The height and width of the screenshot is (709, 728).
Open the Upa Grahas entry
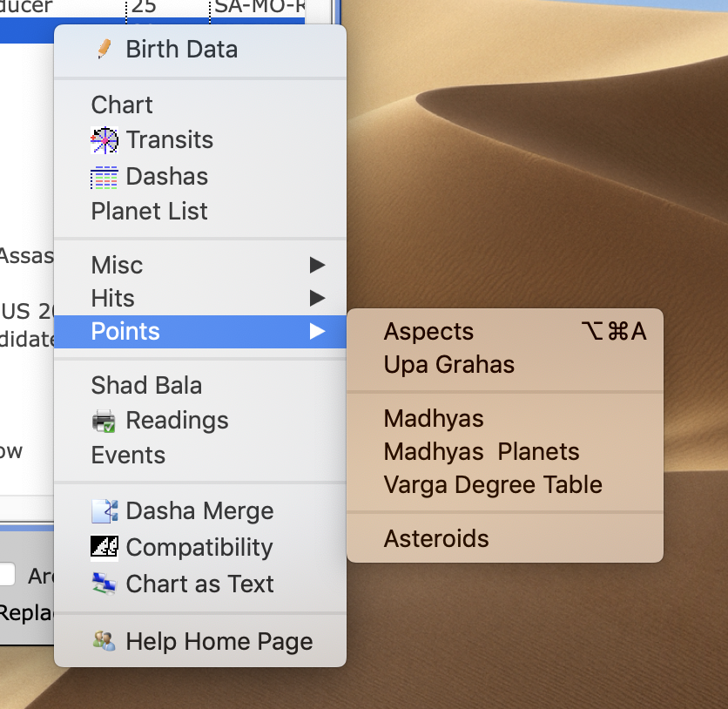[448, 364]
